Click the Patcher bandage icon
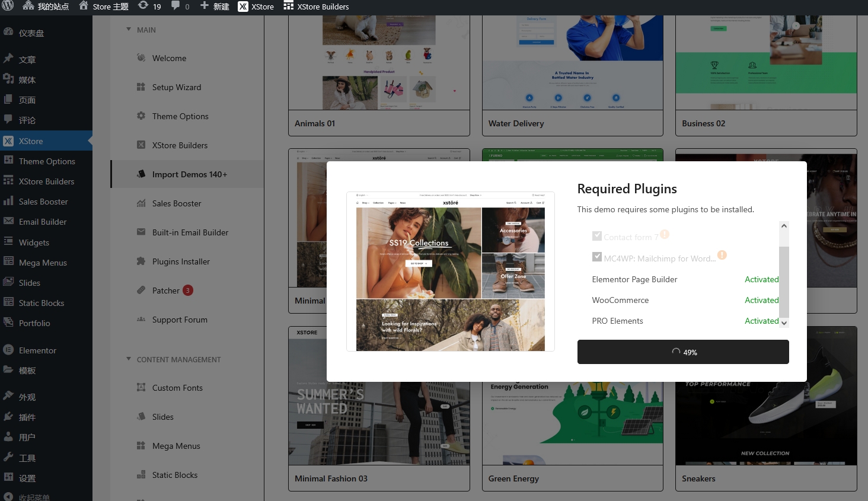The height and width of the screenshot is (501, 868). tap(141, 290)
